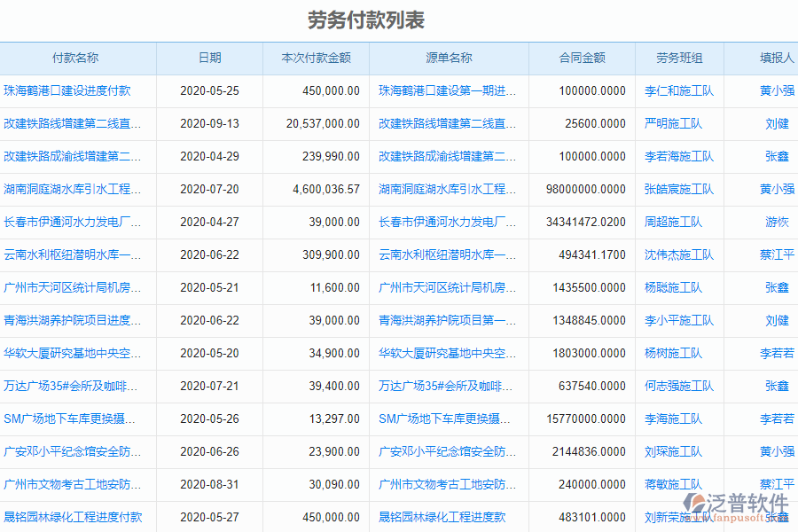Image resolution: width=798 pixels, height=532 pixels.
Task: Open 改建铁路线增建第二线直 payment name link
Action: pyautogui.click(x=73, y=124)
